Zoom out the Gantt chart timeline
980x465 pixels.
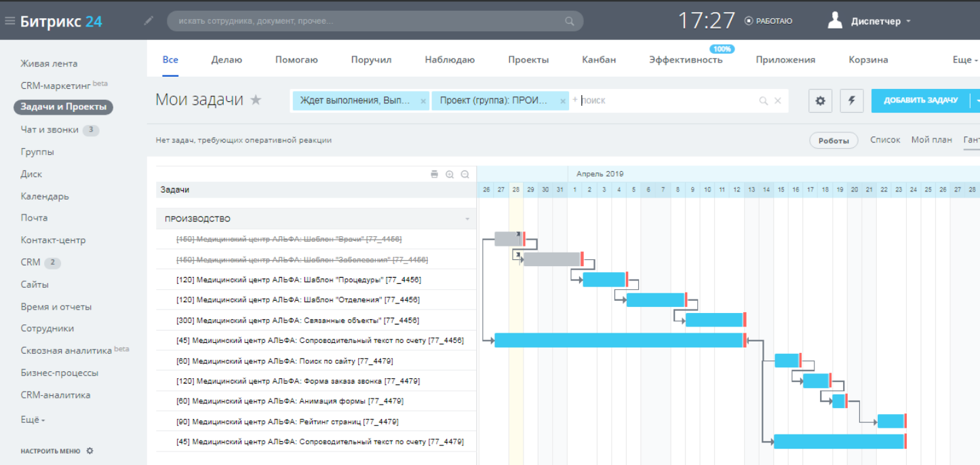coord(465,174)
